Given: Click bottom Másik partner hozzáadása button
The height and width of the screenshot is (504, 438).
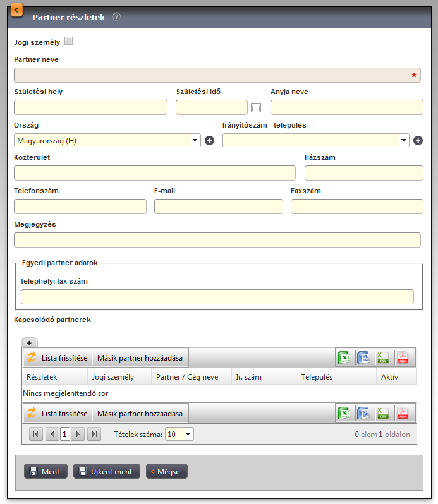Looking at the screenshot, I should (140, 413).
